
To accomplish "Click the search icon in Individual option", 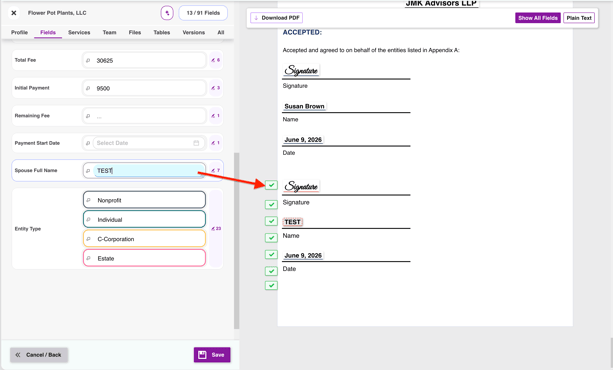I will pyautogui.click(x=88, y=219).
